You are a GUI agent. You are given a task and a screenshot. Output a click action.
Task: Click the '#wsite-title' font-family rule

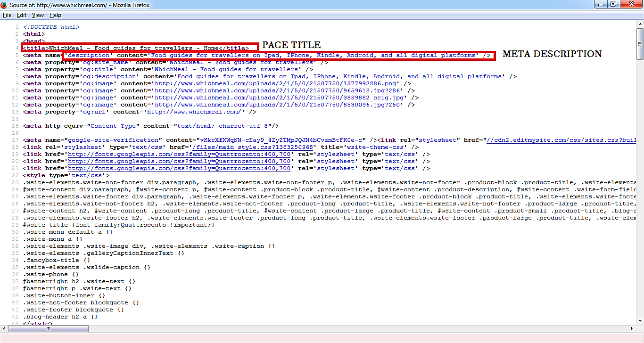(119, 225)
